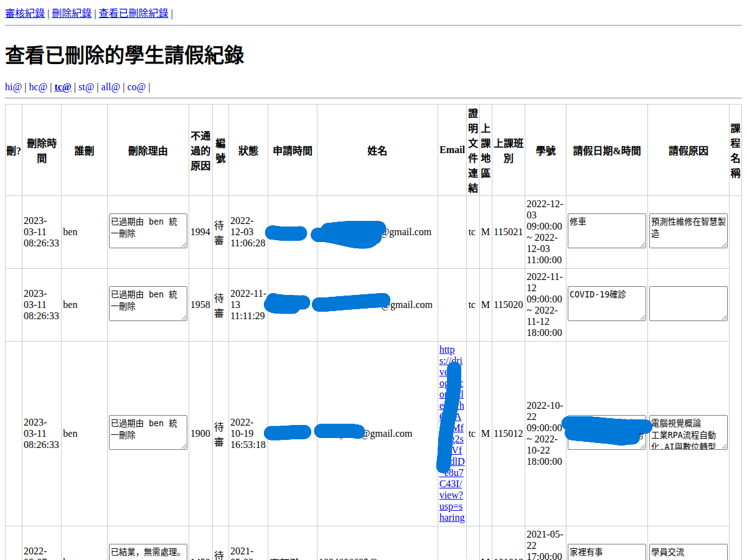Click the 證明文件連結 column header

point(473,151)
